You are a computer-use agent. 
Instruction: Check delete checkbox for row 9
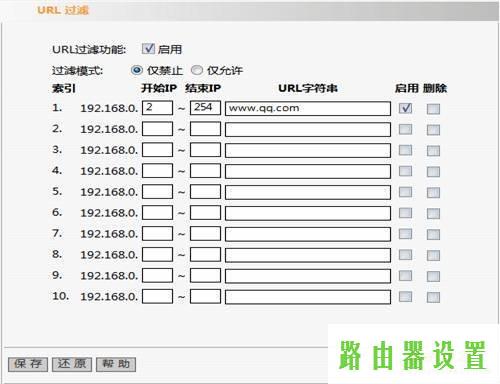(433, 277)
